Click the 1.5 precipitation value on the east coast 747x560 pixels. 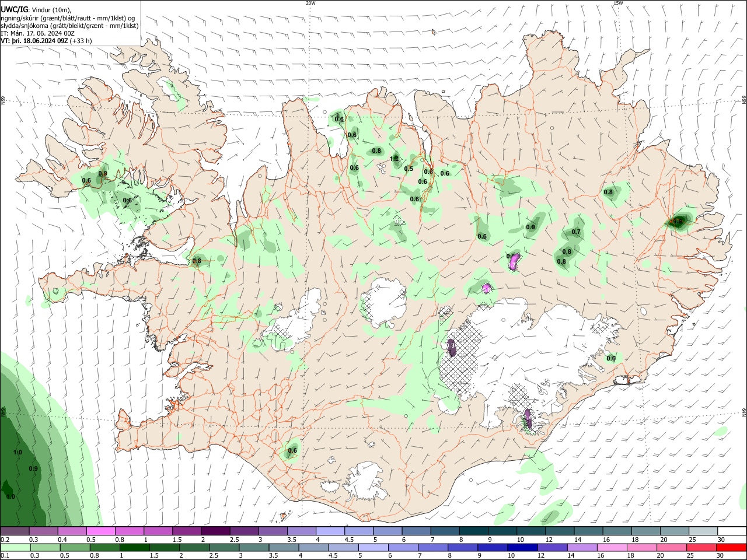pos(677,222)
